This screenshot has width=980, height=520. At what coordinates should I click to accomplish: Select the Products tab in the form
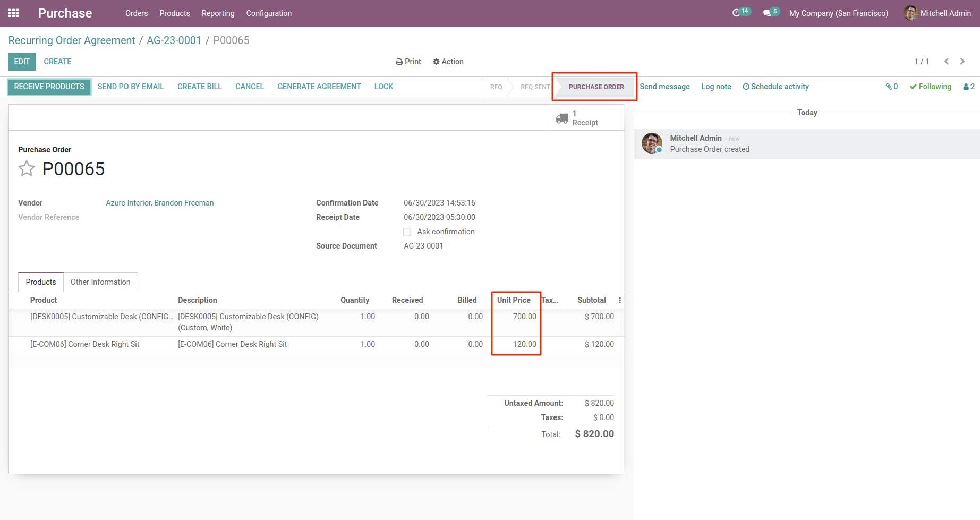point(41,282)
